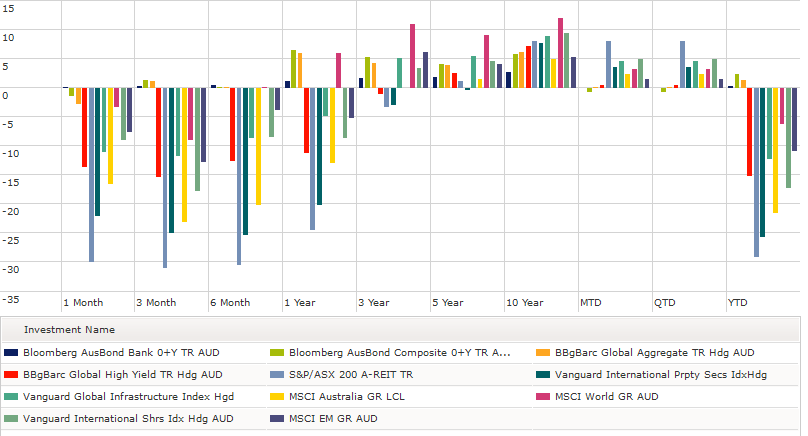
Task: Select the YTD period label
Action: pyautogui.click(x=737, y=302)
